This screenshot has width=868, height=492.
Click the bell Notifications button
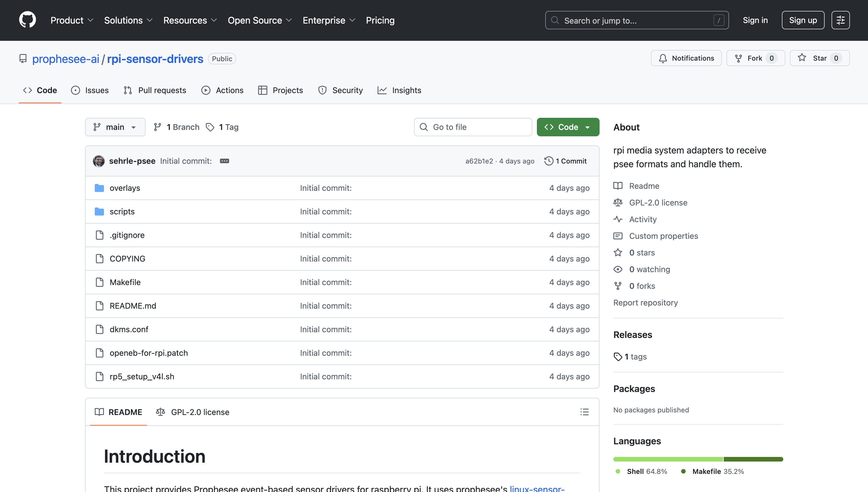click(686, 58)
